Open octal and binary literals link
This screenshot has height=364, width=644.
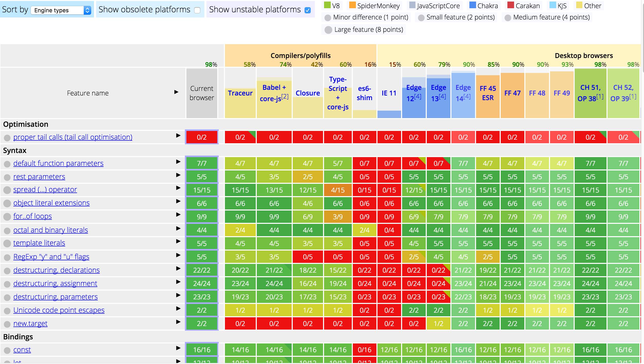(51, 230)
